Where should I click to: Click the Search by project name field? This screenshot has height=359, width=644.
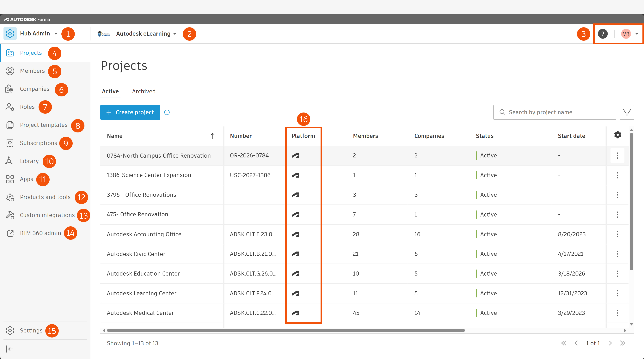coord(555,112)
